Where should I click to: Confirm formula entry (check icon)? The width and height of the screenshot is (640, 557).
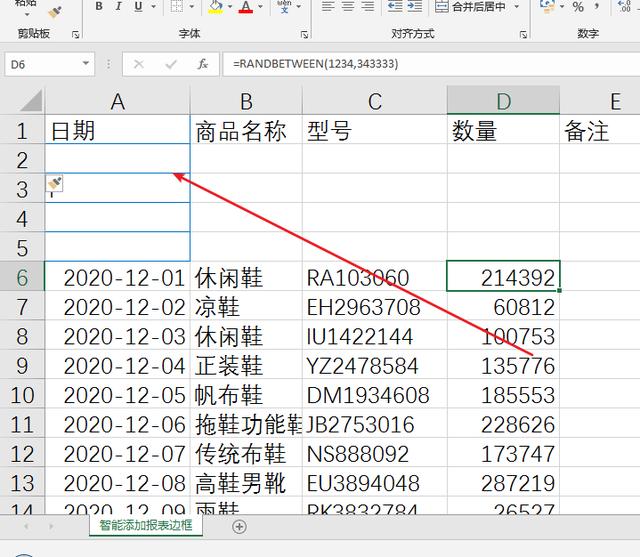click(x=171, y=64)
